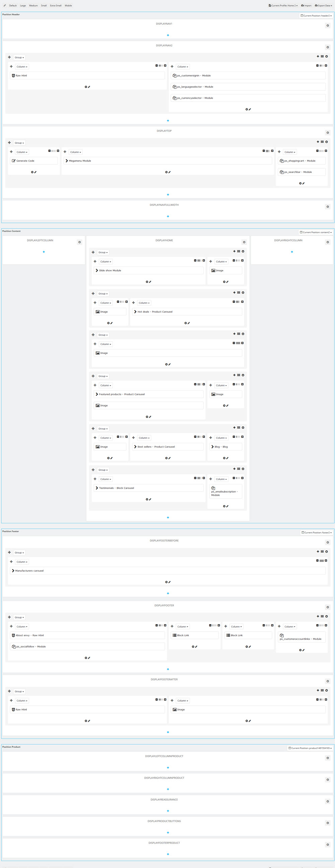The height and width of the screenshot is (868, 335).
Task: Click add plus in DISPLAYLEFTCOLUMN
Action: pyautogui.click(x=44, y=252)
